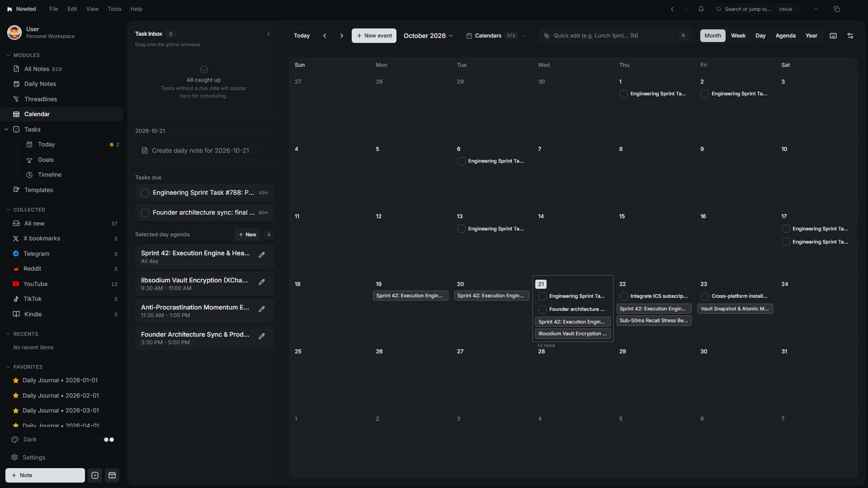
Task: Switch to Agenda view
Action: tap(786, 36)
